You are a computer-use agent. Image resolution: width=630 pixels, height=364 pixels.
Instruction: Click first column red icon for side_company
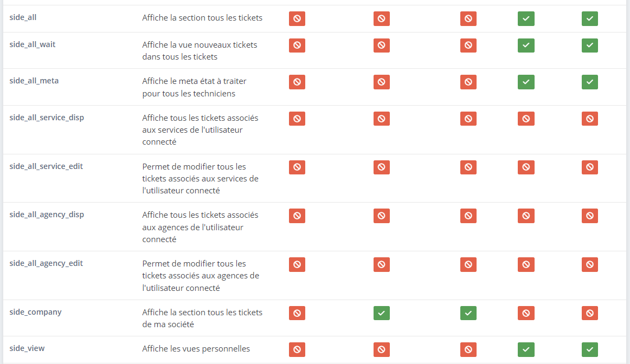click(297, 313)
